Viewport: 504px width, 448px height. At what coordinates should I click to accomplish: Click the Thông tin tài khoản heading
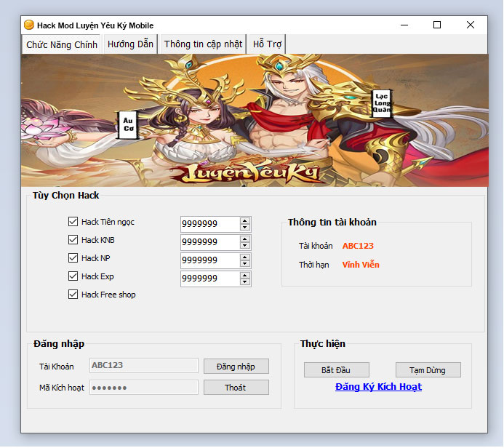coord(332,222)
